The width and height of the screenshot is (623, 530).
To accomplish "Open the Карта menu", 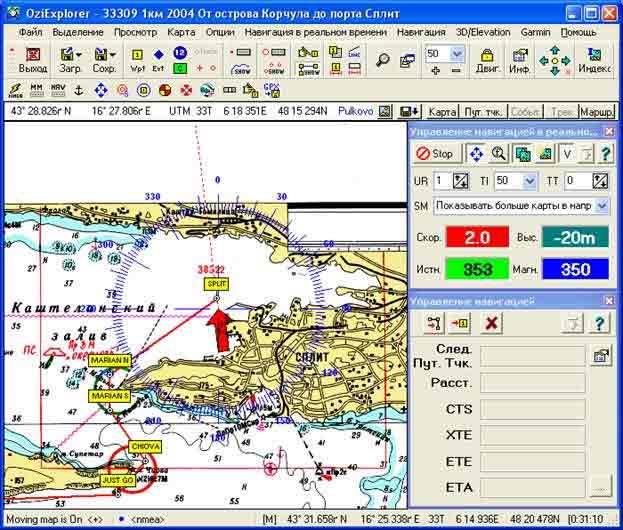I will click(x=181, y=32).
